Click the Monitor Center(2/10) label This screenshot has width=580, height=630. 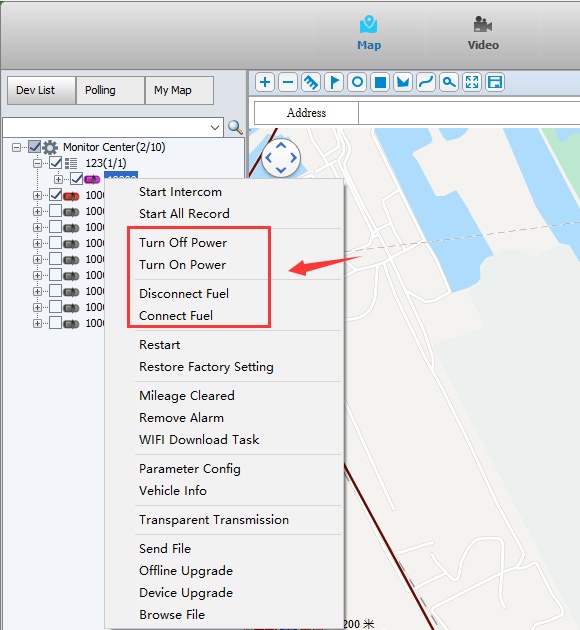114,147
